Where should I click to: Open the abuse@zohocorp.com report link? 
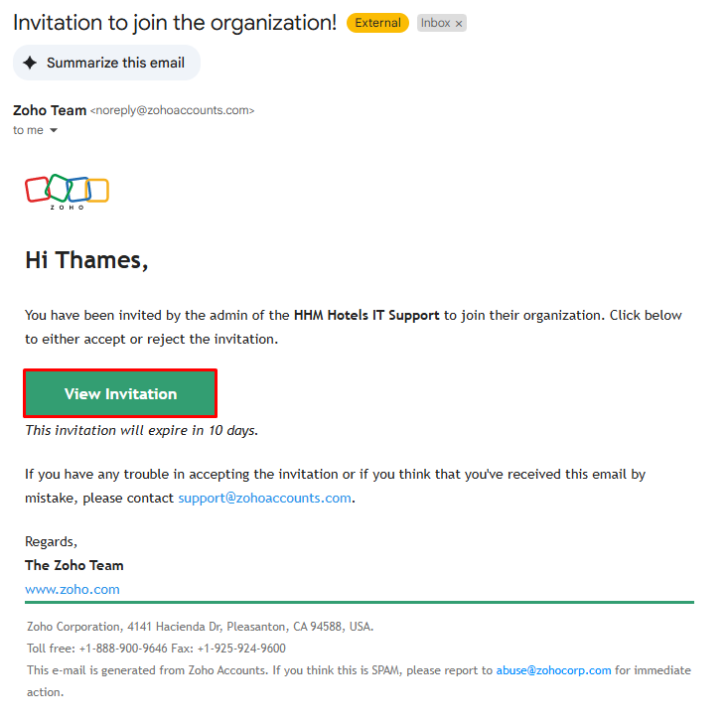(x=553, y=670)
